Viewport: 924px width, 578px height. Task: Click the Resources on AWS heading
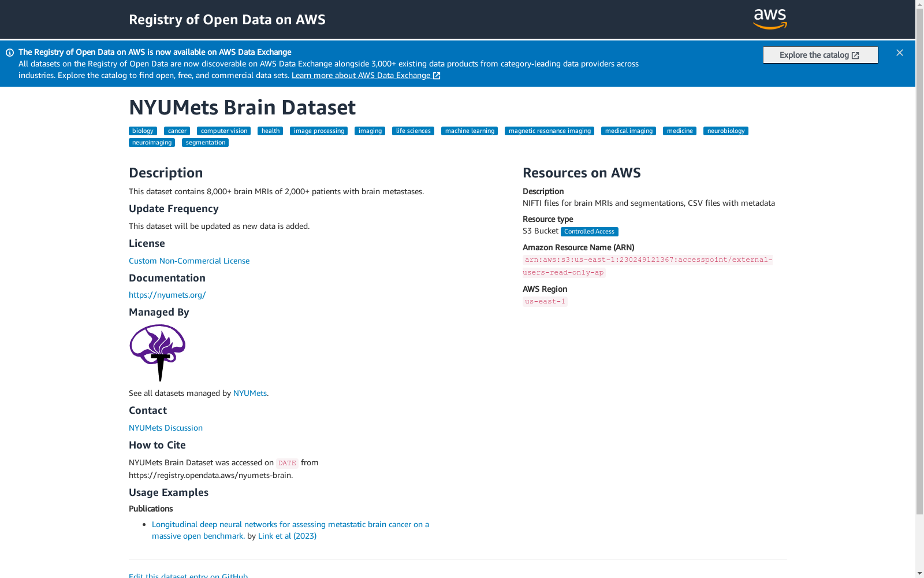click(582, 173)
